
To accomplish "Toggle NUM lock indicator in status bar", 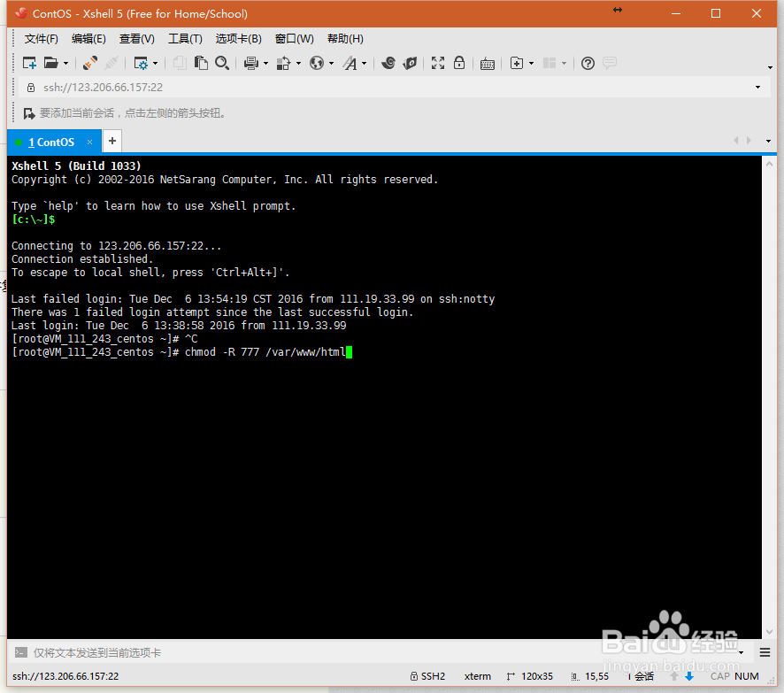I will click(745, 675).
